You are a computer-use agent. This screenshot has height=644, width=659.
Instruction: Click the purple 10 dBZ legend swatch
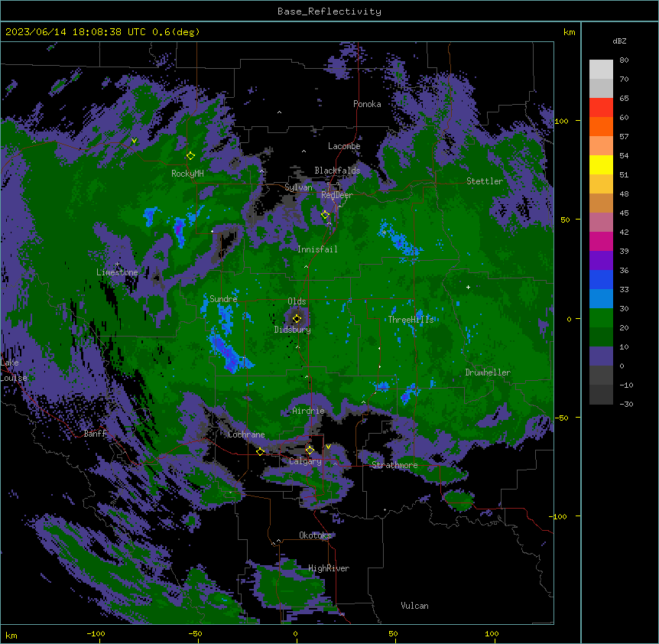(601, 356)
